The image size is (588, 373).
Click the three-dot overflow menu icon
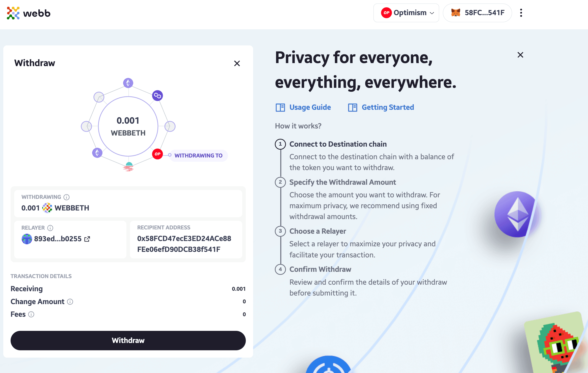pyautogui.click(x=521, y=13)
